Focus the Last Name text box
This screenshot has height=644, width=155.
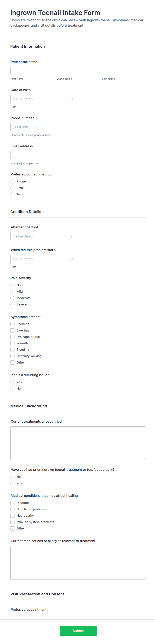coord(124,71)
